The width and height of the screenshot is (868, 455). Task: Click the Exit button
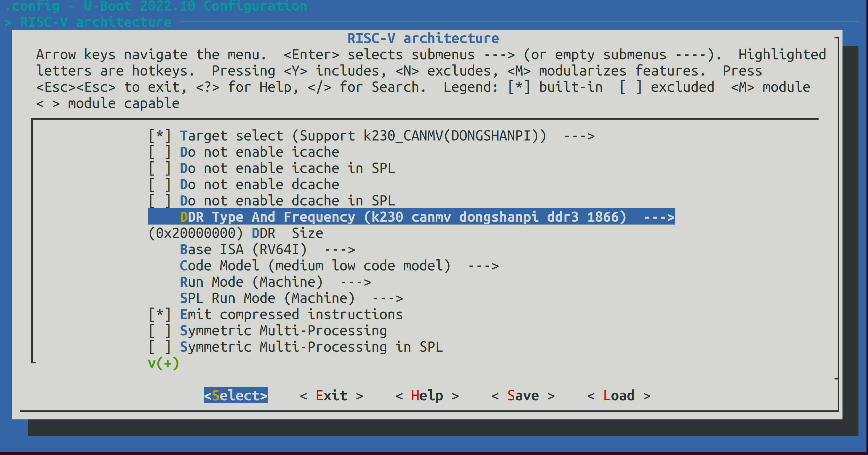pyautogui.click(x=331, y=395)
